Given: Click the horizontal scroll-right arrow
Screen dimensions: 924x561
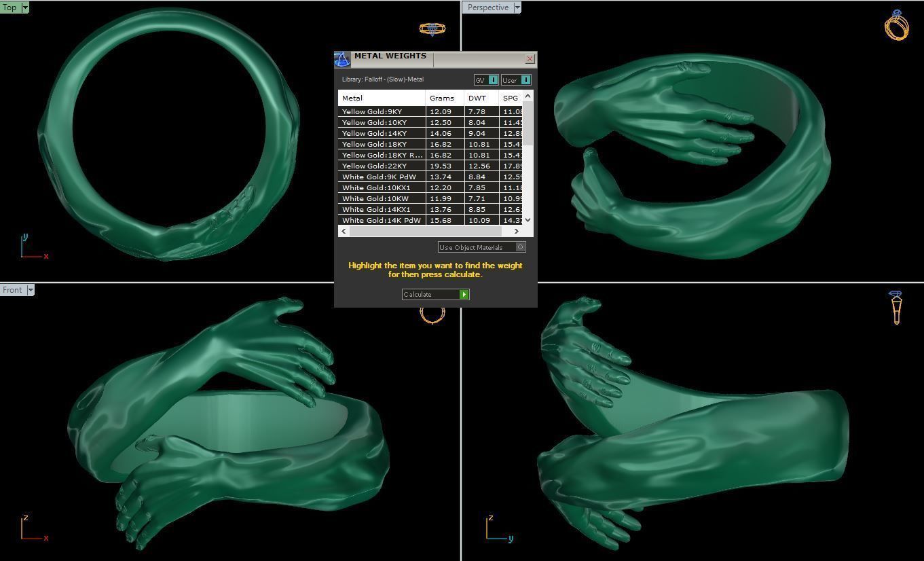Looking at the screenshot, I should point(517,231).
